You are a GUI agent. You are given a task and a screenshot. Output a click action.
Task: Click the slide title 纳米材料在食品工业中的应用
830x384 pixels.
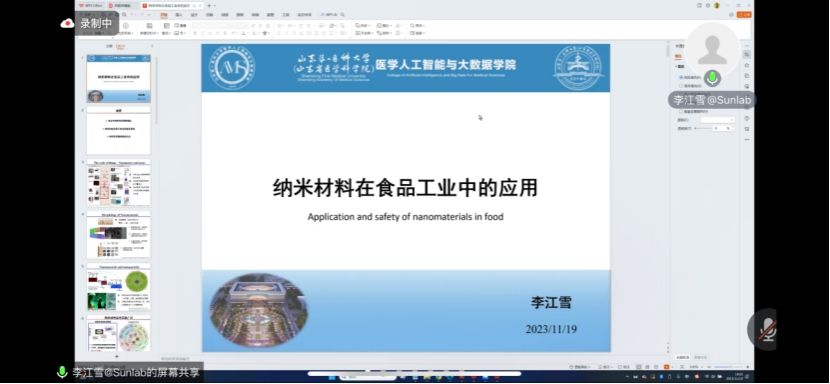click(405, 188)
